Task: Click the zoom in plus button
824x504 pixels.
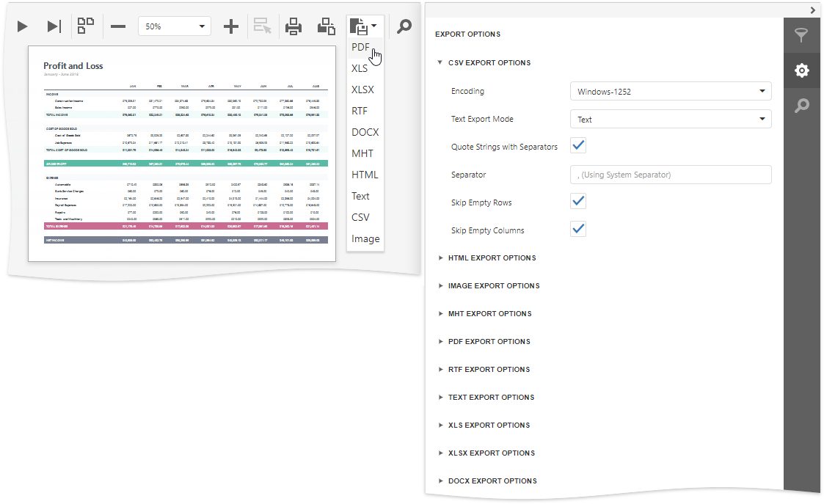Action: (x=231, y=26)
